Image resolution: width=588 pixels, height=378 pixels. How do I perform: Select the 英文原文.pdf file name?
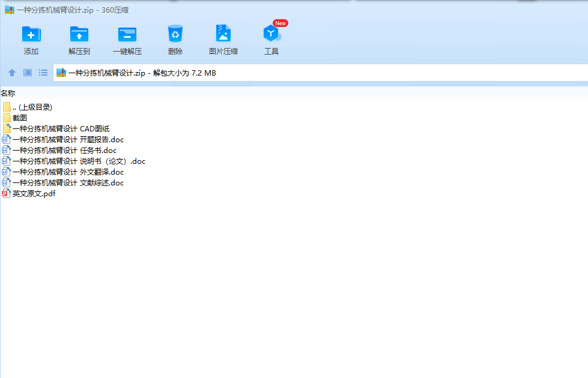coord(34,194)
